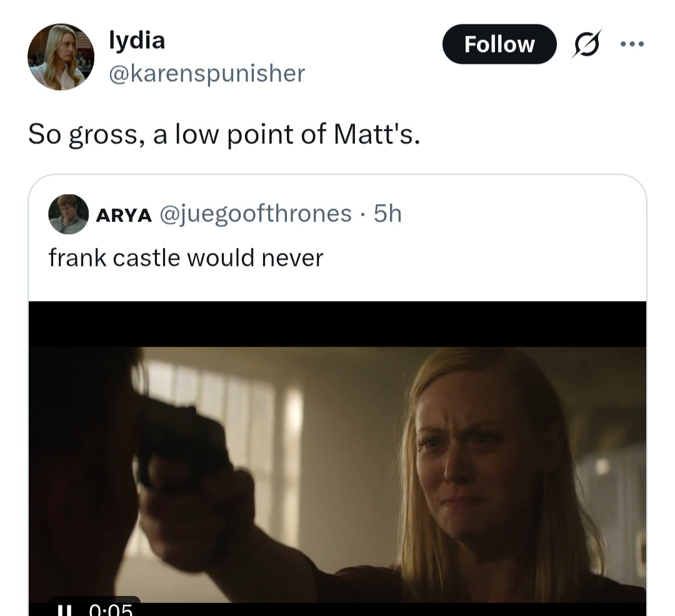Click blank space right of the tweet text
The width and height of the screenshot is (675, 616).
[x=534, y=134]
